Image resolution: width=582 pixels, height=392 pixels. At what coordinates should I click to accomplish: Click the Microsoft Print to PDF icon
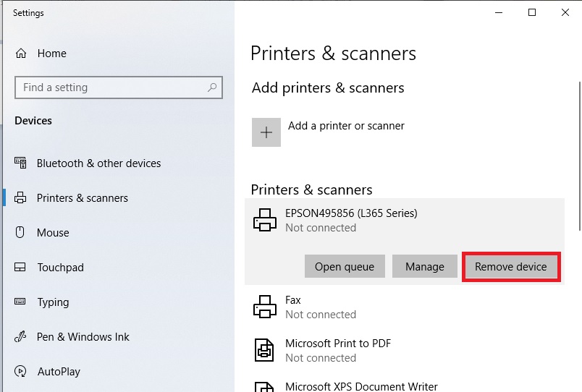point(264,350)
